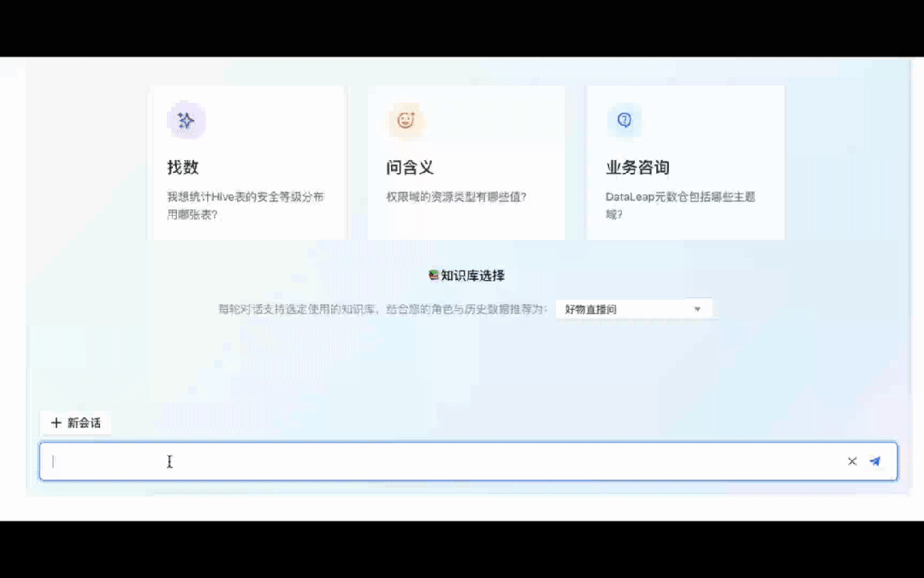Click sample question about Hive表 安全等级分布
The height and width of the screenshot is (578, 924).
[x=246, y=206]
